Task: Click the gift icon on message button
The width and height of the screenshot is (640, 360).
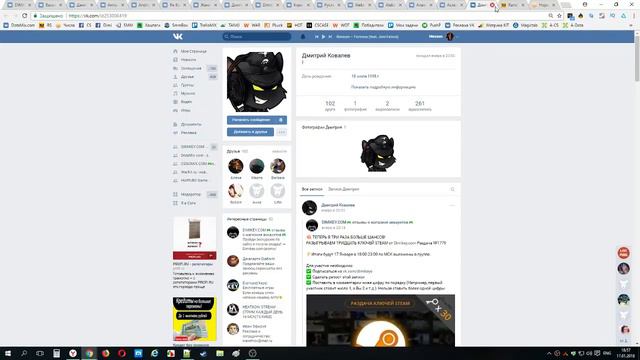Action: click(x=281, y=120)
